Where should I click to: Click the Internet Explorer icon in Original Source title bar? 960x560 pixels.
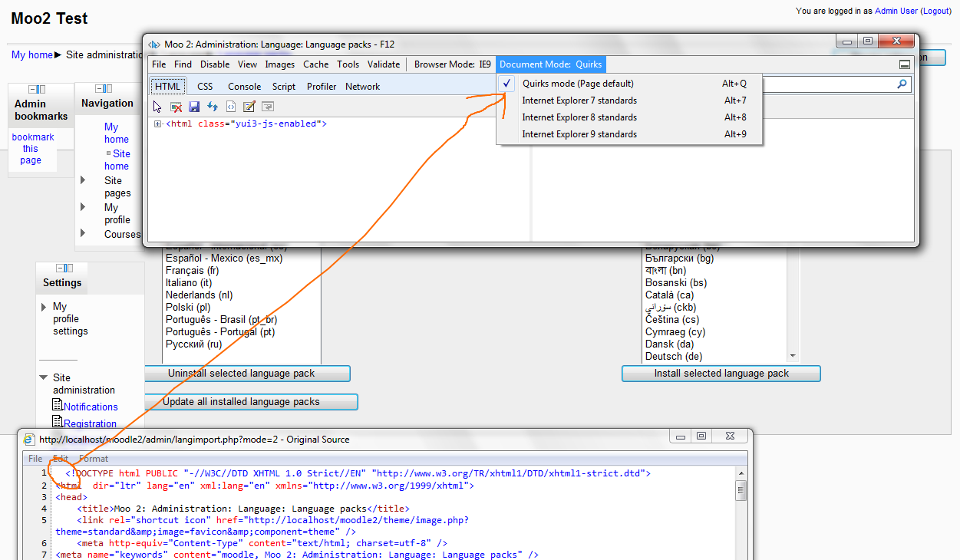tap(29, 440)
